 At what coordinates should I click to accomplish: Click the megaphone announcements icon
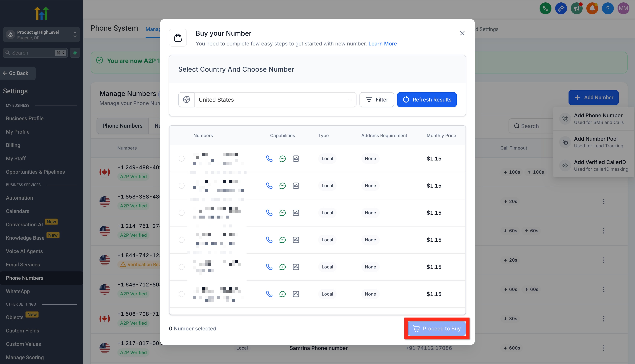pyautogui.click(x=577, y=9)
